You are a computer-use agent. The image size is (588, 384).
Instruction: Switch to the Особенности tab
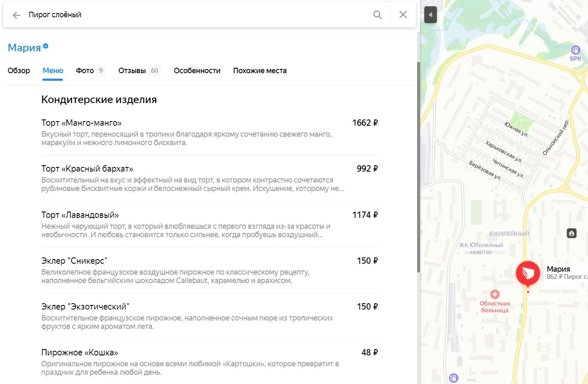(197, 71)
